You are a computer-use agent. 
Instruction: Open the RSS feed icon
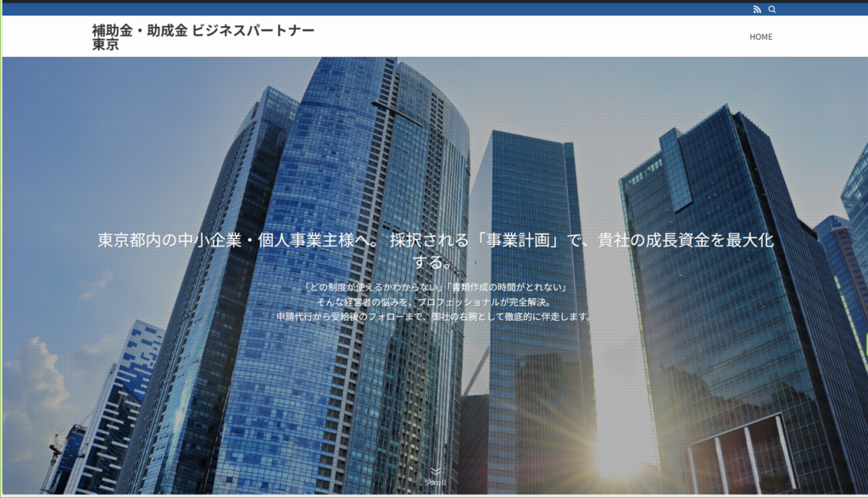(x=757, y=9)
